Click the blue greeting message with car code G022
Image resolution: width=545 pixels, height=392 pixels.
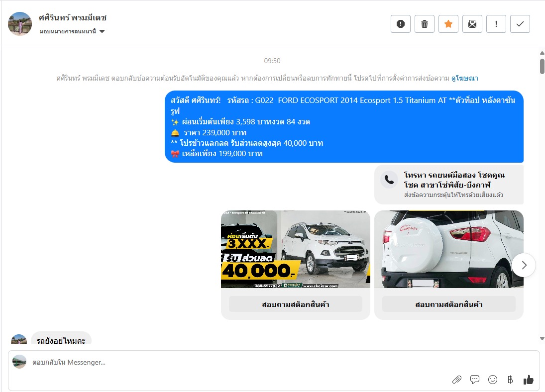pyautogui.click(x=344, y=126)
